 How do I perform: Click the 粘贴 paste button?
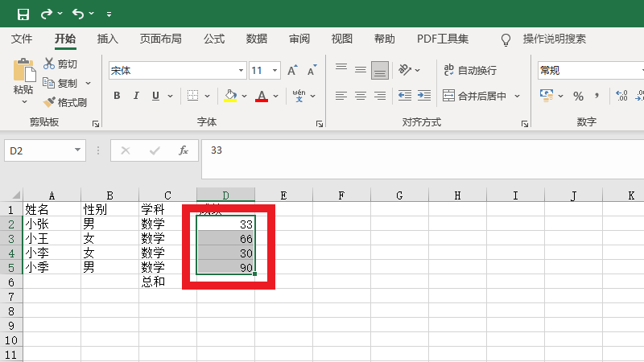[x=23, y=80]
